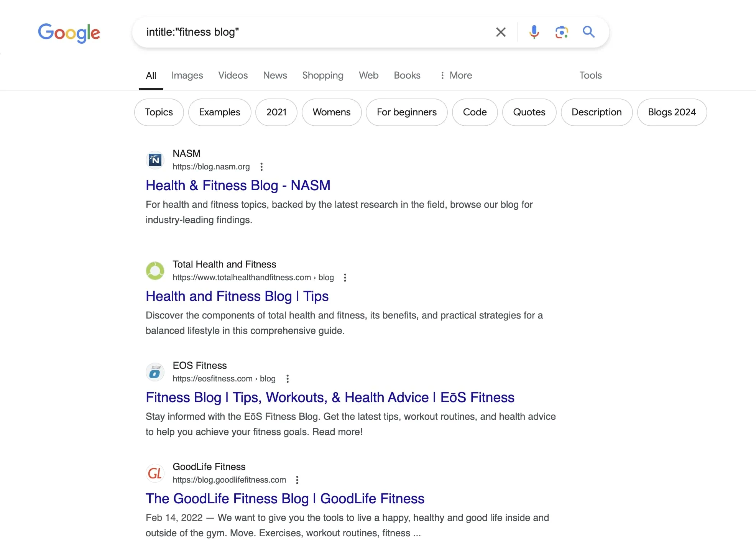Click the Total Health and Fitness favicon

coord(155,271)
